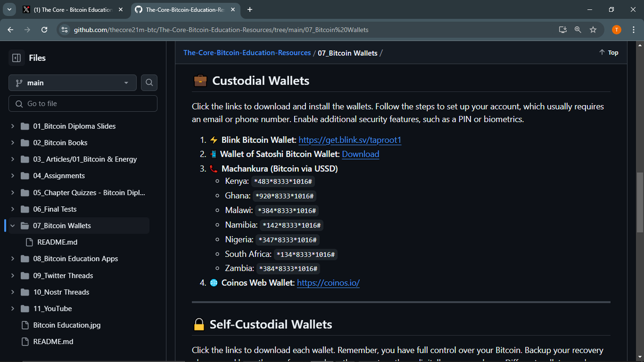This screenshot has height=362, width=644.
Task: Open the search files magnifier button
Action: [149, 83]
